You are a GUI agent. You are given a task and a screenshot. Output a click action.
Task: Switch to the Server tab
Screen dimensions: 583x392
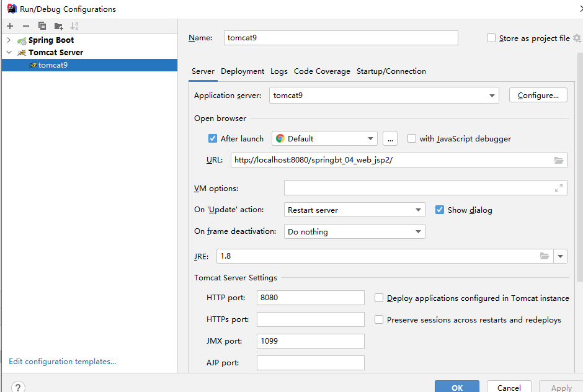pos(203,71)
